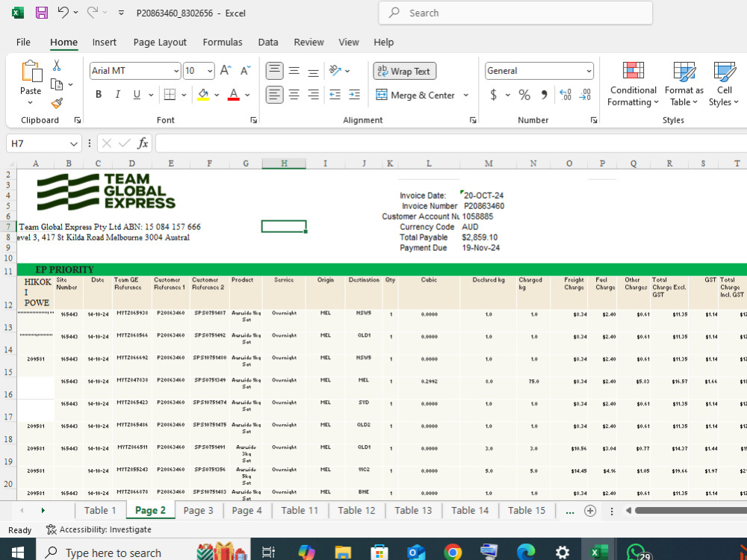The image size is (747, 560).
Task: Toggle Bold formatting
Action: 98,95
